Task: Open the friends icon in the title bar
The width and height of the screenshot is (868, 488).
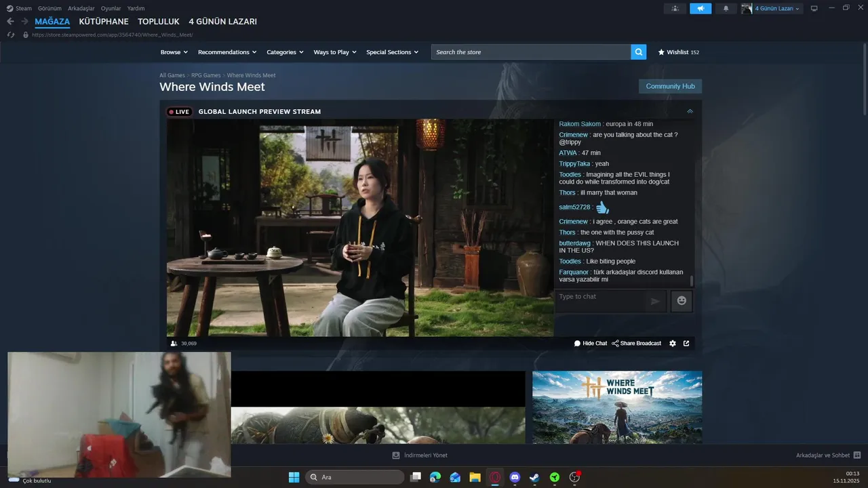Action: pyautogui.click(x=675, y=8)
